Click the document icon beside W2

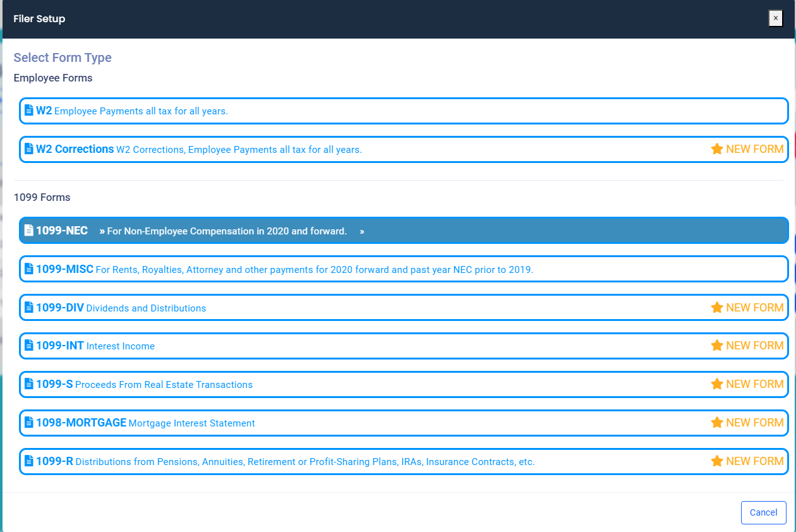pos(28,111)
